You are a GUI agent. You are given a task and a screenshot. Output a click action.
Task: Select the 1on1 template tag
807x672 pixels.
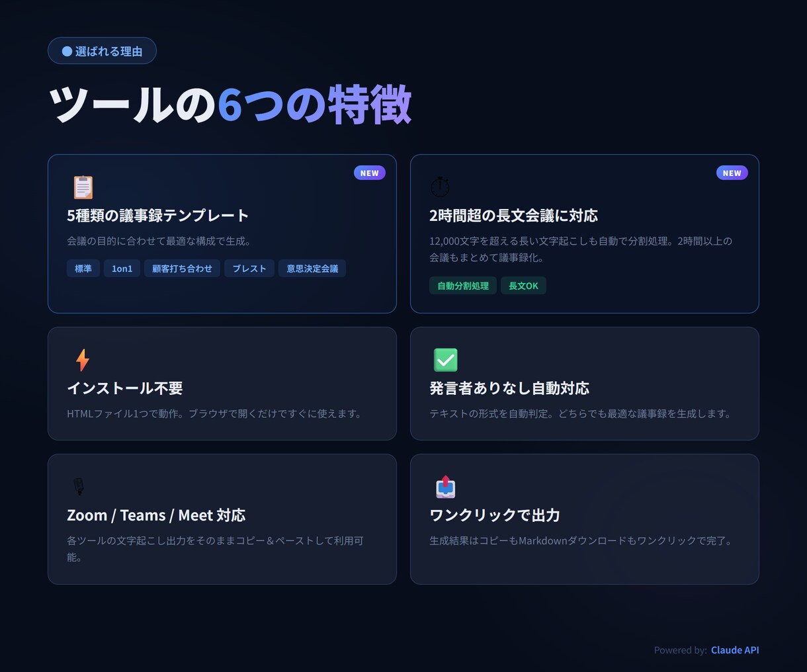coord(122,269)
